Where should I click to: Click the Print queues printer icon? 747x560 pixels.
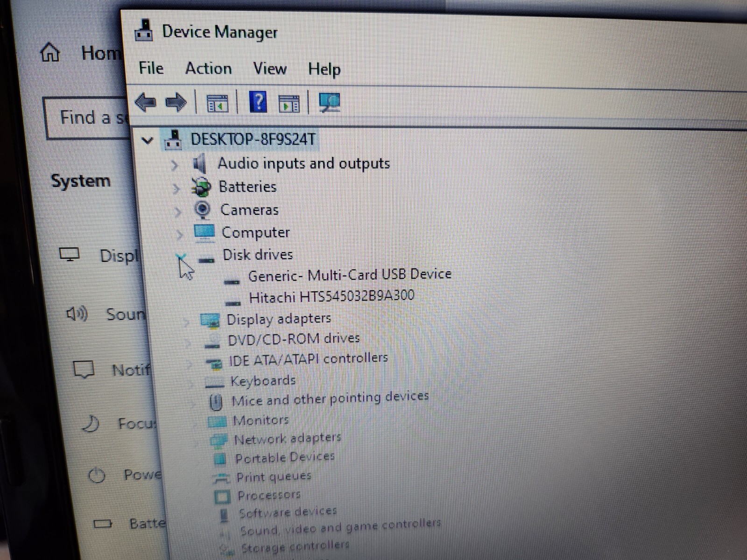click(221, 478)
